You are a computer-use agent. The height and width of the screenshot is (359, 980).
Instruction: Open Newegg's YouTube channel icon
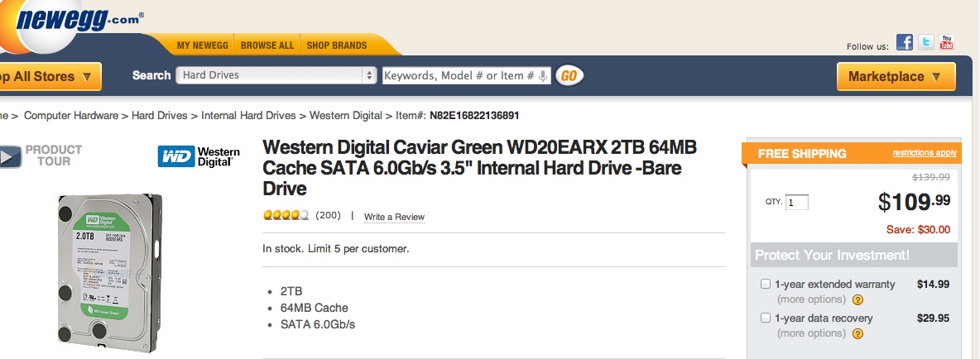click(947, 42)
